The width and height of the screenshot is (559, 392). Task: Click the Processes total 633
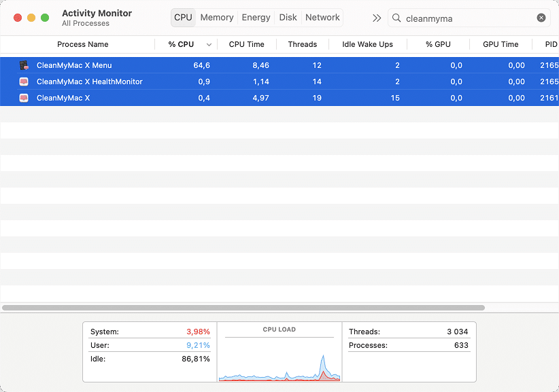[x=461, y=345]
